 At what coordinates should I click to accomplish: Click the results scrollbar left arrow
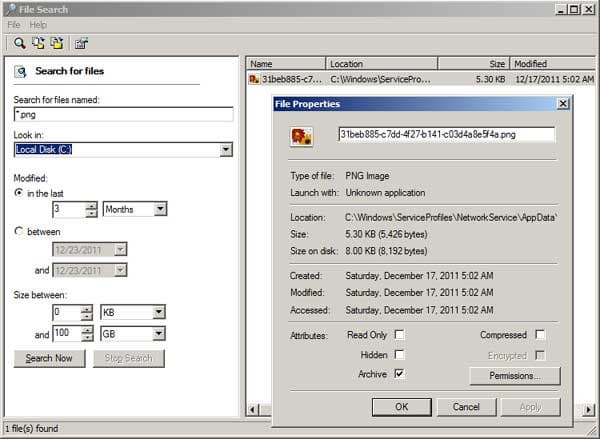point(252,410)
